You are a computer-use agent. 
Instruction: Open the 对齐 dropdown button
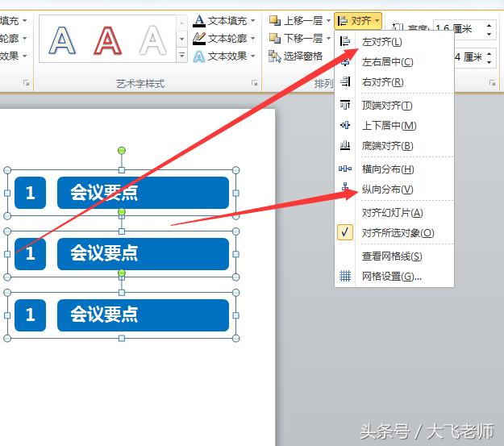(x=358, y=21)
